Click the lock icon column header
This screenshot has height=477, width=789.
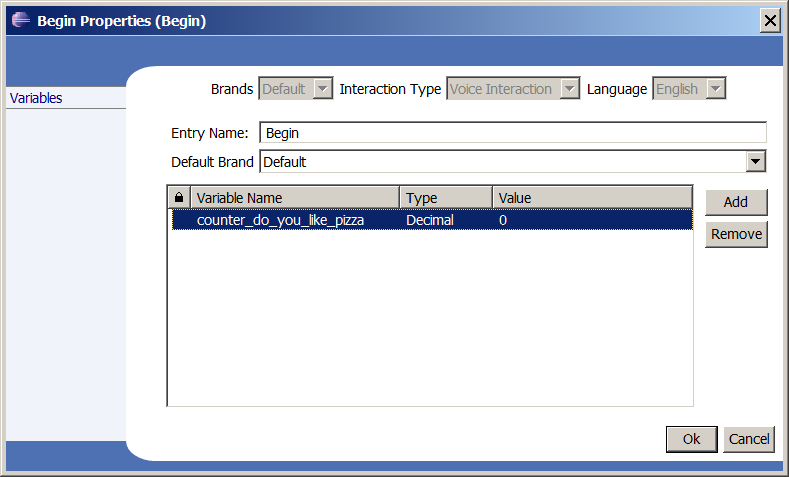click(x=179, y=198)
